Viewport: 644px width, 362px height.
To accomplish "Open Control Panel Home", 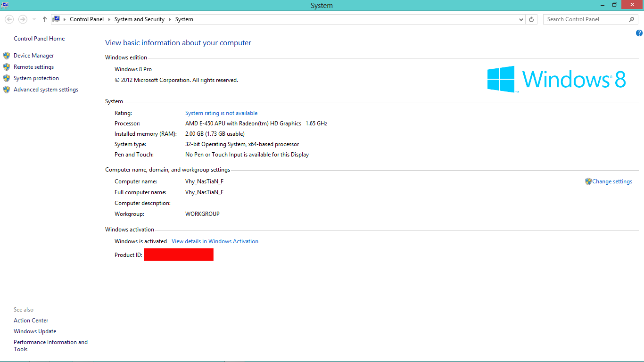I will coord(39,39).
